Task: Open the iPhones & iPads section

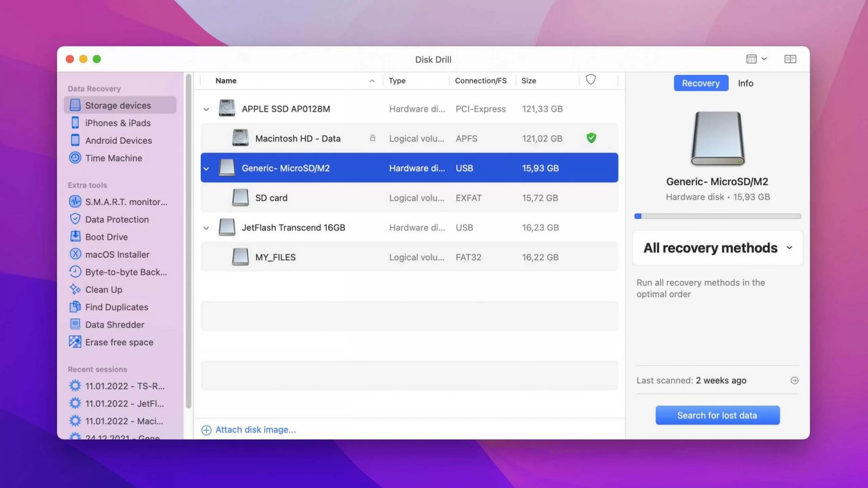Action: pos(117,123)
